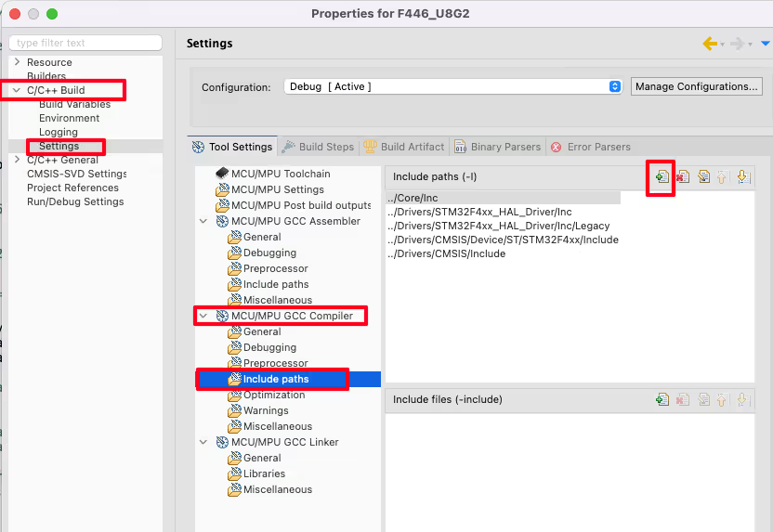This screenshot has height=532, width=773.
Task: Click Move Up icon in Include paths
Action: (x=722, y=176)
